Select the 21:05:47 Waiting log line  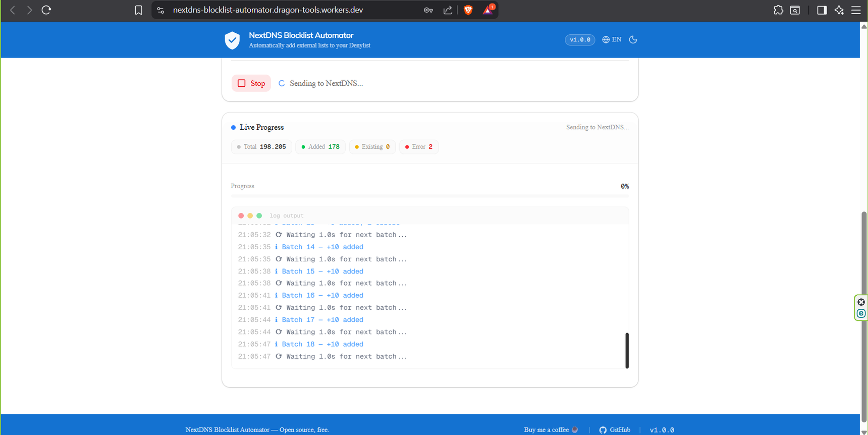pos(322,356)
